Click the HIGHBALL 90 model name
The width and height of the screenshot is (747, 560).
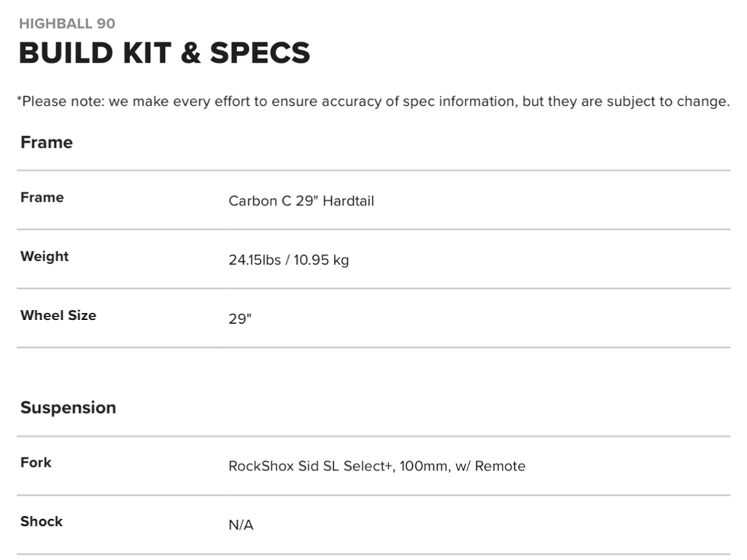pos(67,23)
